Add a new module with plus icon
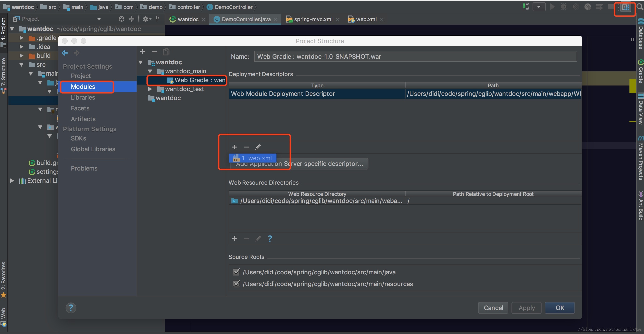This screenshot has width=644, height=334. (143, 52)
